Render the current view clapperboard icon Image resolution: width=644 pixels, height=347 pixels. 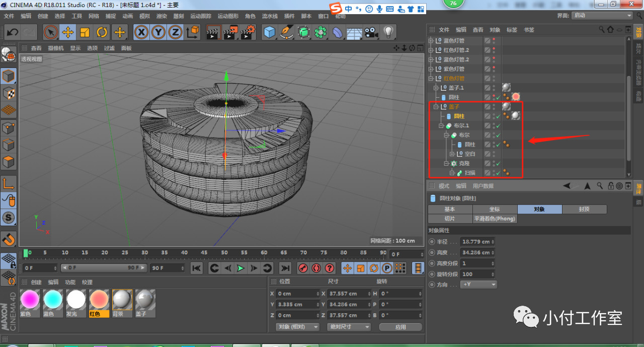pyautogui.click(x=214, y=33)
